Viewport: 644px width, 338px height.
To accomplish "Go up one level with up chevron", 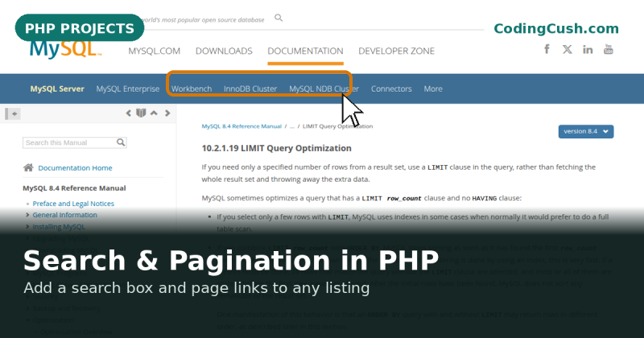I will pos(154,113).
